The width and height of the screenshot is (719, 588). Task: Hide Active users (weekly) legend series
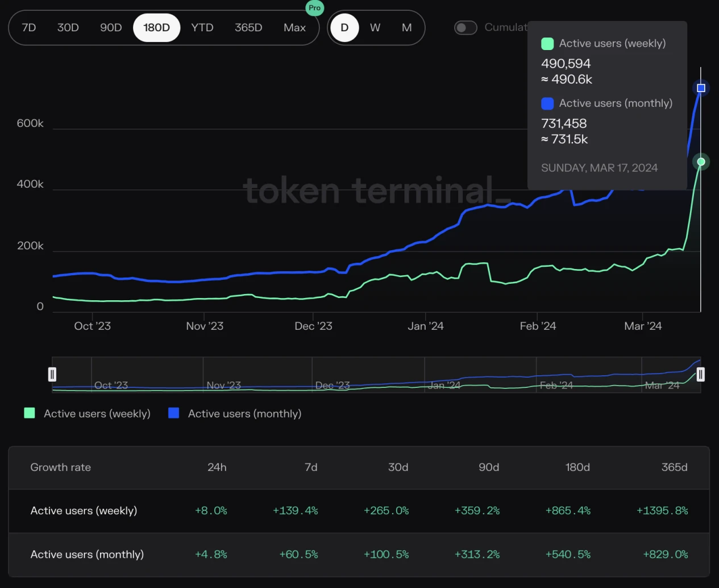click(88, 413)
